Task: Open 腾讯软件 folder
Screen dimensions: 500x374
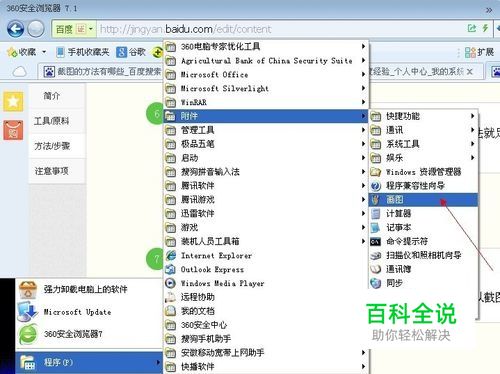Action: (266, 186)
